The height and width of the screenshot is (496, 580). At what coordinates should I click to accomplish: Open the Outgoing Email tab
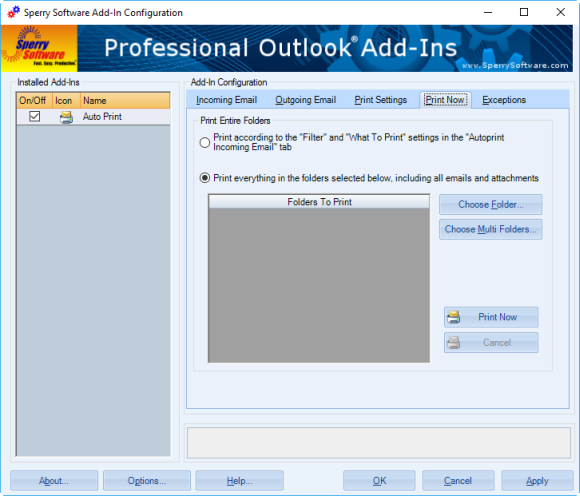click(306, 100)
